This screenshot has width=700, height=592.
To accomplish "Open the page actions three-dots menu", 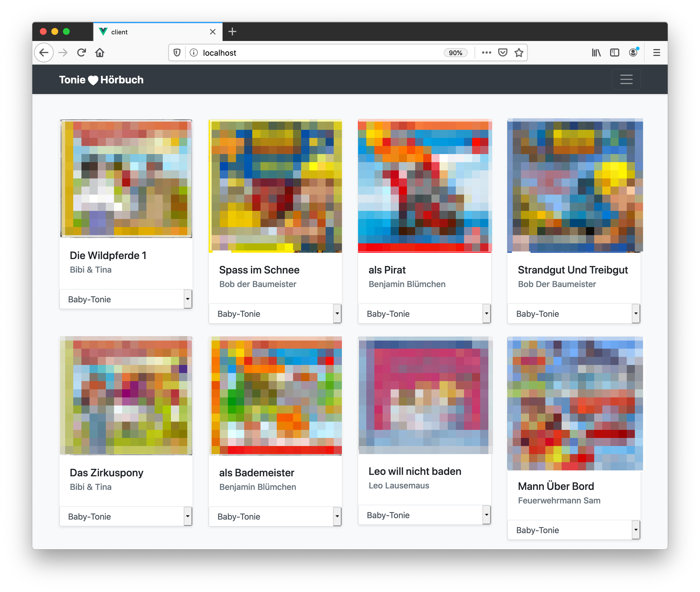I will pos(486,53).
